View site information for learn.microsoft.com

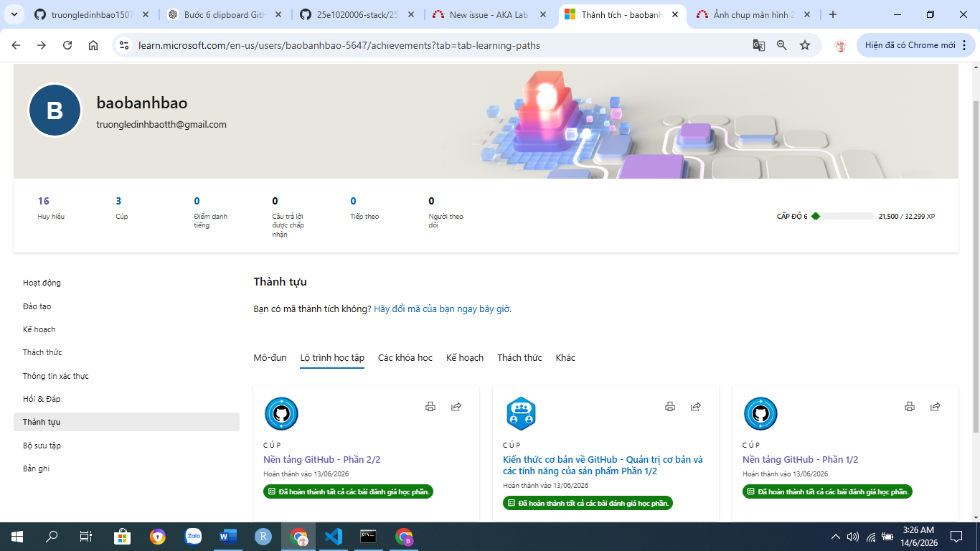[x=124, y=45]
